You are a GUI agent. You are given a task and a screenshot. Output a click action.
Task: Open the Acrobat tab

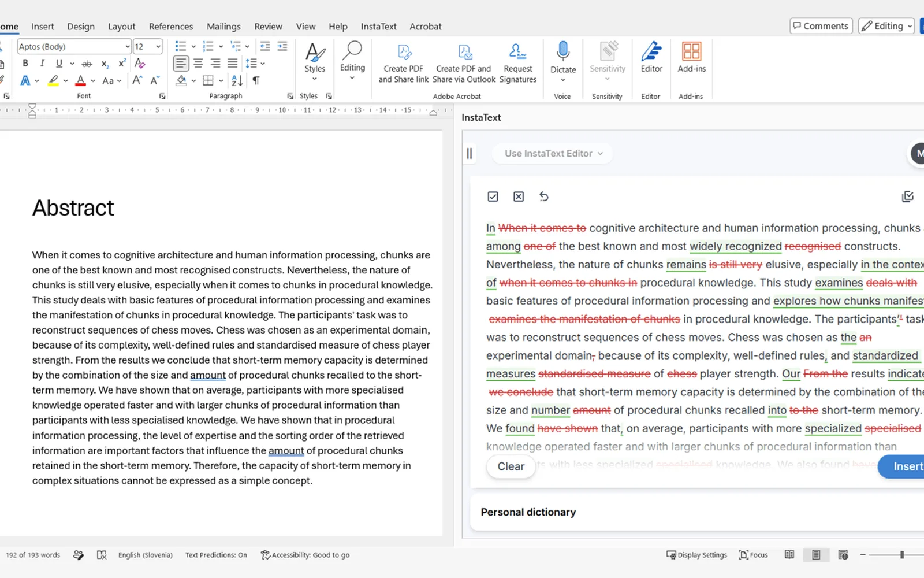point(426,27)
